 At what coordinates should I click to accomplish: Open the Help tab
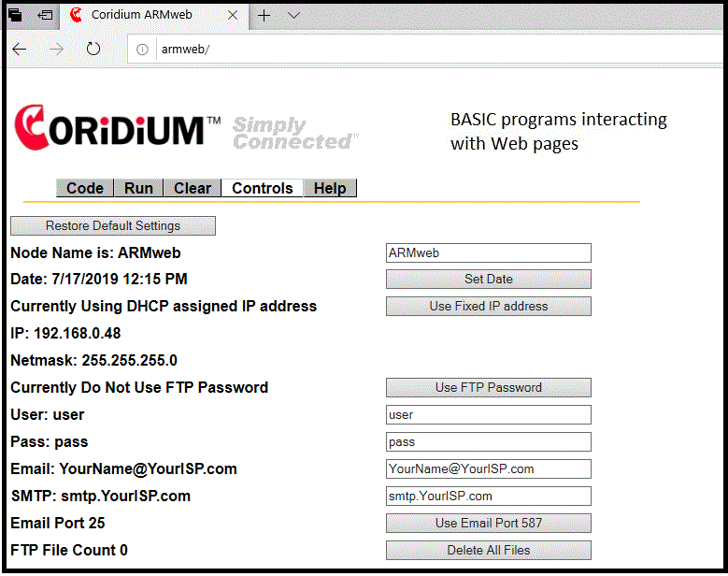tap(330, 188)
